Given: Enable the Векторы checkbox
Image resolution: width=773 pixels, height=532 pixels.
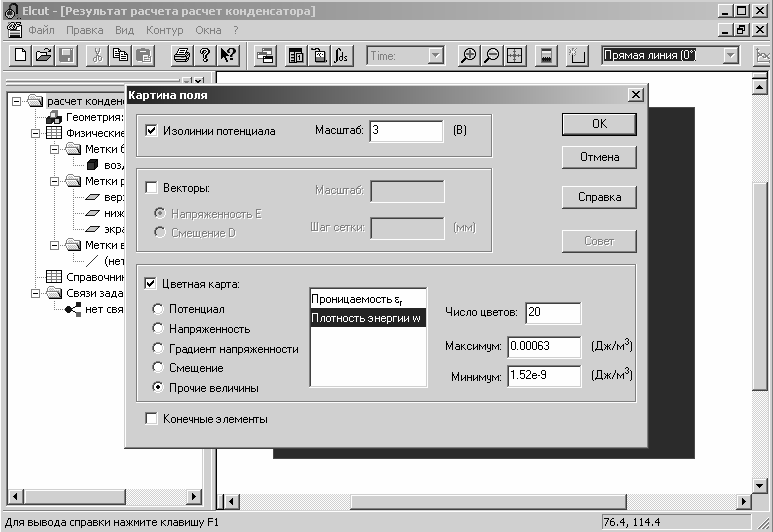Looking at the screenshot, I should click(x=151, y=188).
